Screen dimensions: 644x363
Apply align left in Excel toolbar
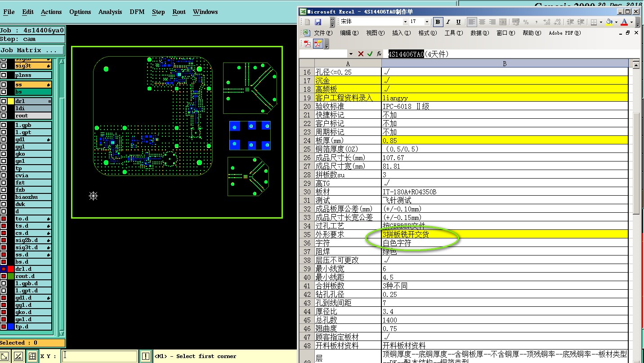(x=471, y=22)
